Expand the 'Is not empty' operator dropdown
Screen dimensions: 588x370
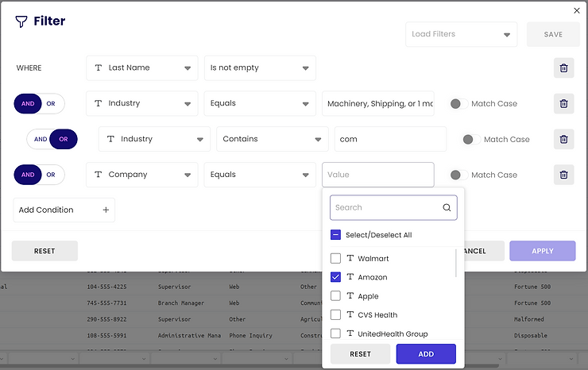(260, 68)
